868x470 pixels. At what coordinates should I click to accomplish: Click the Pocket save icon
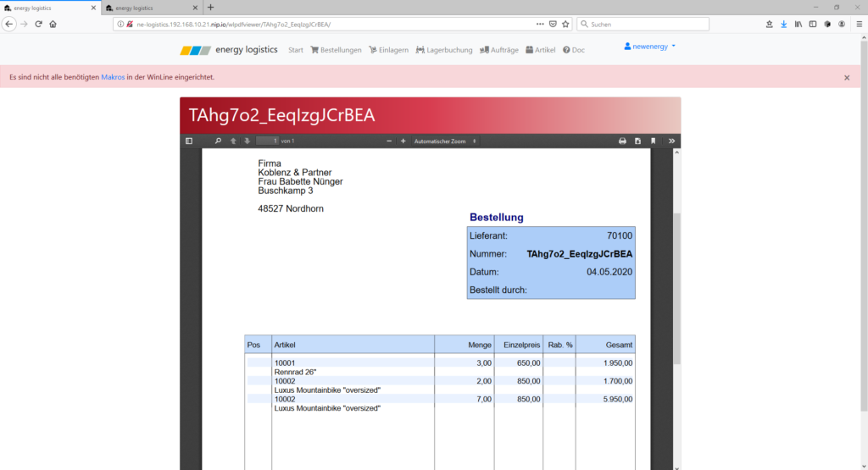click(x=553, y=24)
